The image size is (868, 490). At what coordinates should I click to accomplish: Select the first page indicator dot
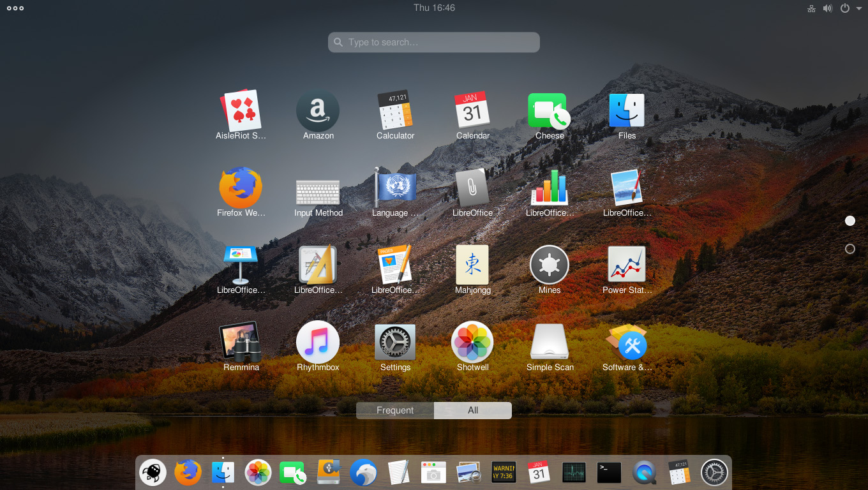[850, 221]
